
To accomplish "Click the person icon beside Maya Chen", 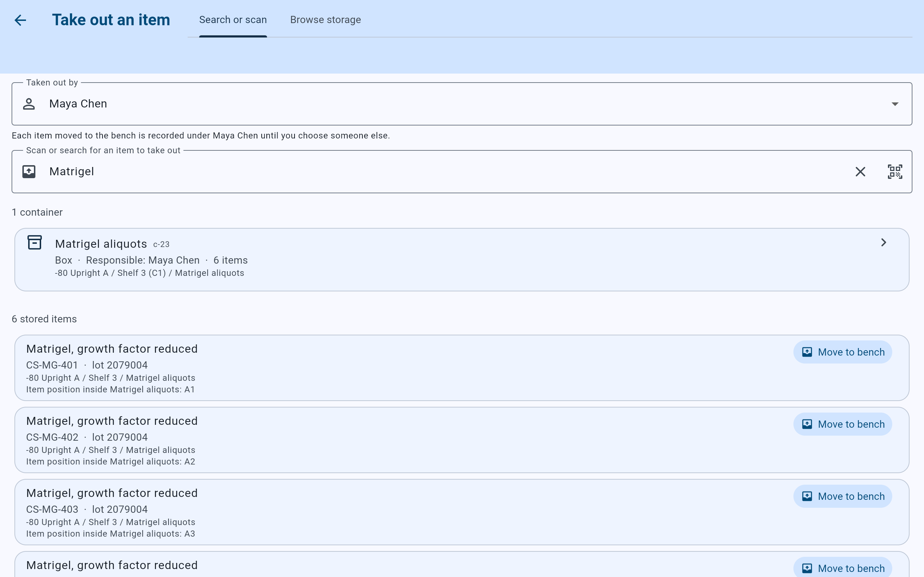I will (x=29, y=104).
